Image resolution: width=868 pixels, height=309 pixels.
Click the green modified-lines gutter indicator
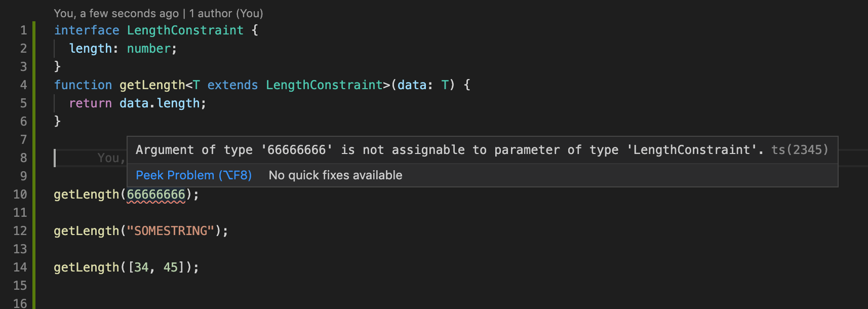pos(34,152)
